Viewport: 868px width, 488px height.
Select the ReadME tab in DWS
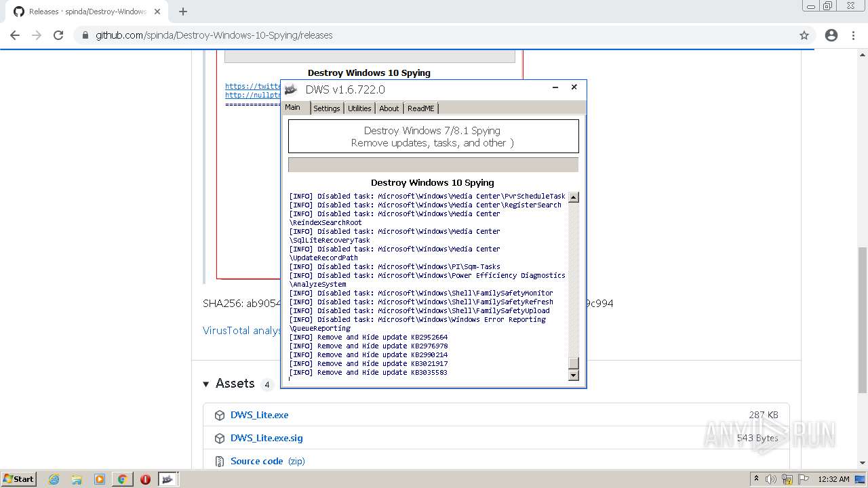(x=421, y=108)
